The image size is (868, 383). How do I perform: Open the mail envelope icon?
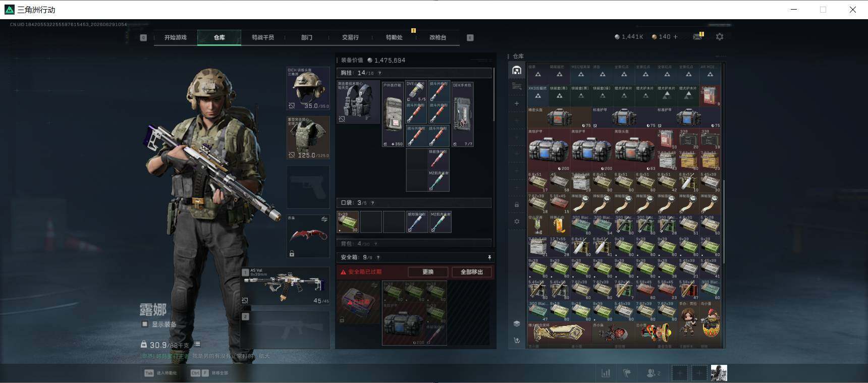pyautogui.click(x=697, y=37)
